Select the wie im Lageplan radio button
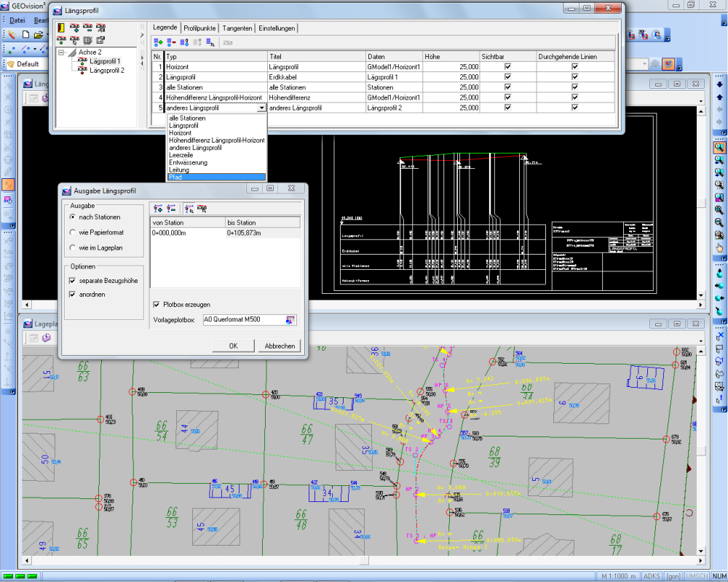This screenshot has width=728, height=582. click(72, 248)
